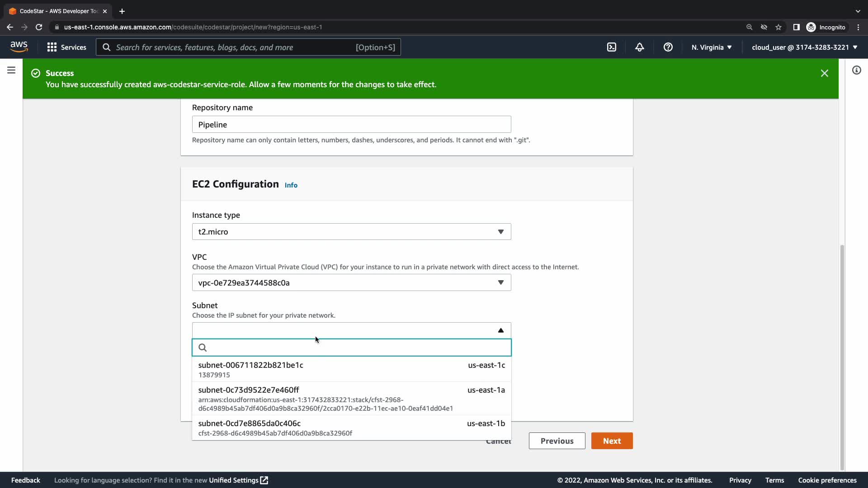Open the N. Virginia region menu
This screenshot has width=868, height=488.
pyautogui.click(x=711, y=47)
